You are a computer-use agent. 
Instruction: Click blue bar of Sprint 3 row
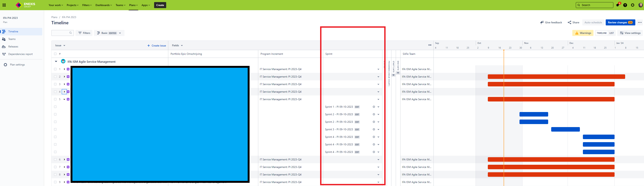[565, 129]
